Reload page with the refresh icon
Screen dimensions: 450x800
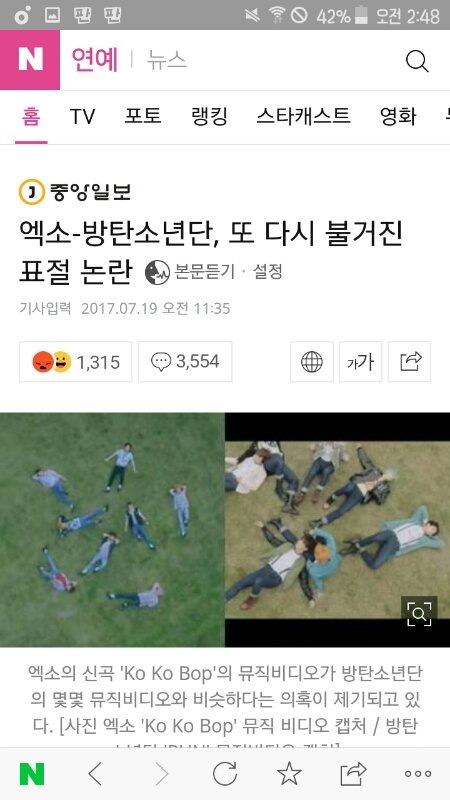pyautogui.click(x=224, y=774)
